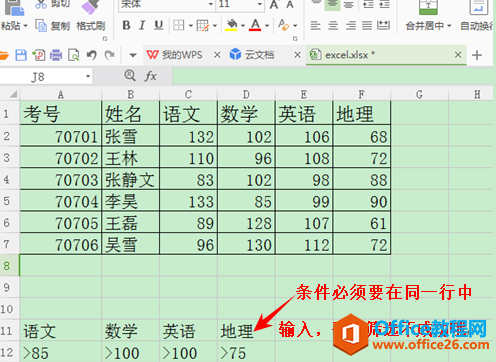Select the cell containing 128
The height and width of the screenshot is (362, 496).
(246, 223)
